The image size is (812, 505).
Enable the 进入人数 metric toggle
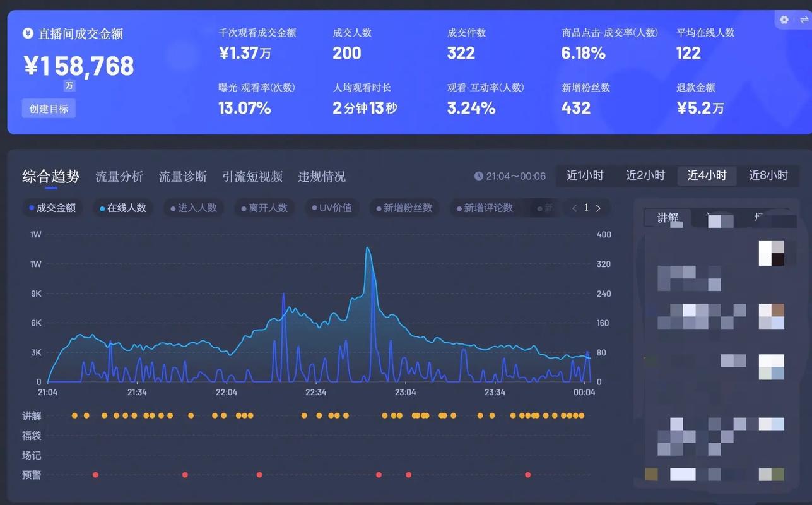pos(192,208)
